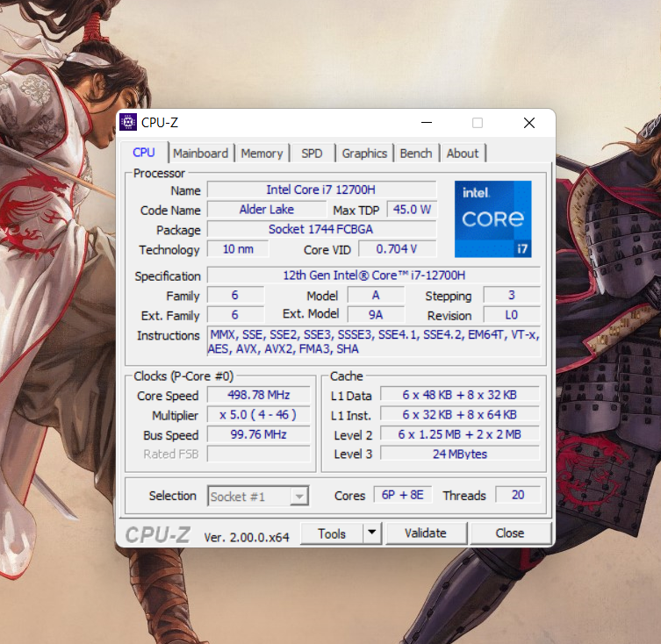
Task: Select the CPU tab
Action: click(144, 153)
